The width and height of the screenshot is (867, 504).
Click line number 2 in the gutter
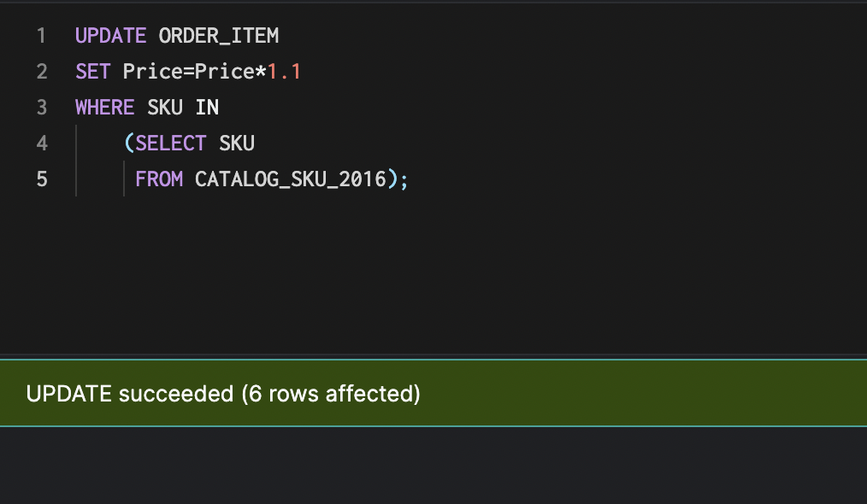[41, 72]
